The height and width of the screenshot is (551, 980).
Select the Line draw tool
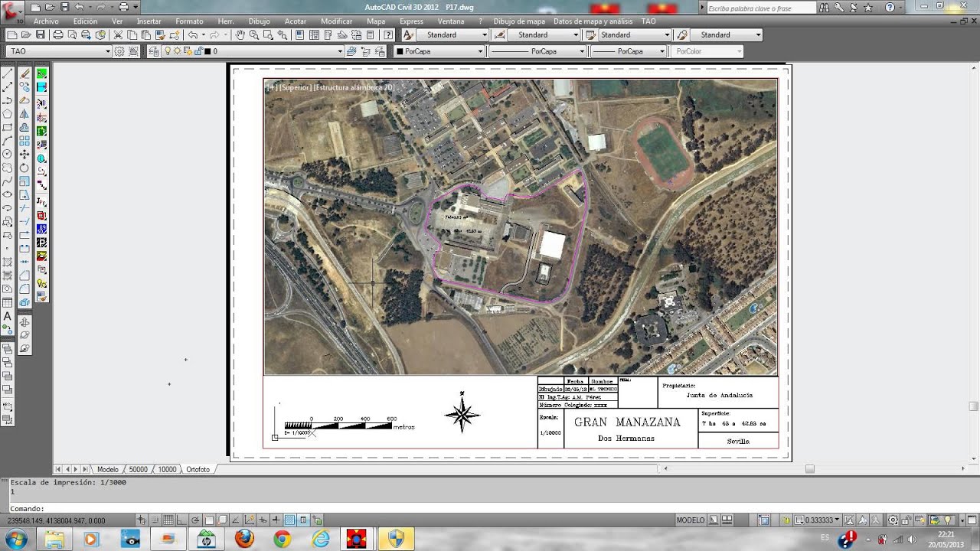tap(7, 73)
